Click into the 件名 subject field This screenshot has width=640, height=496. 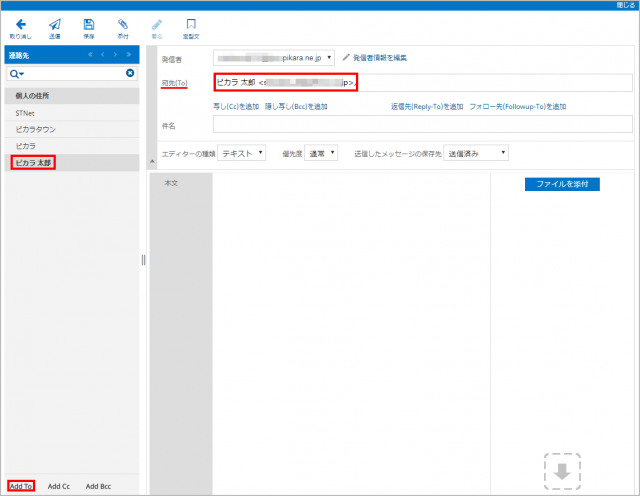coord(422,124)
